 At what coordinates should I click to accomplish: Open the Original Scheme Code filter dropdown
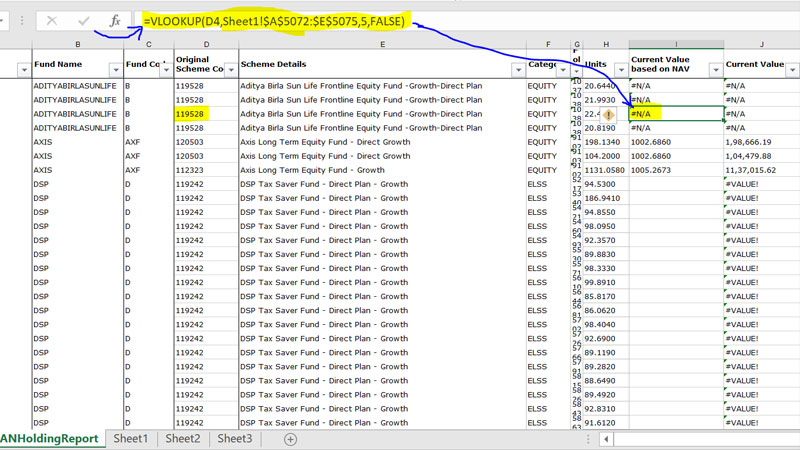click(x=231, y=70)
